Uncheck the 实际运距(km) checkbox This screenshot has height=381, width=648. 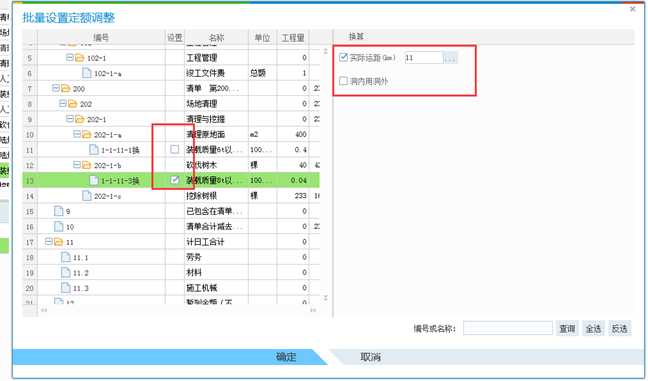click(x=343, y=57)
